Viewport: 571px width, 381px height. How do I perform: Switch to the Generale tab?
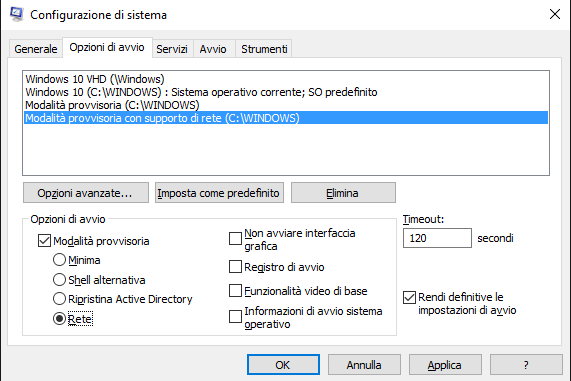36,49
